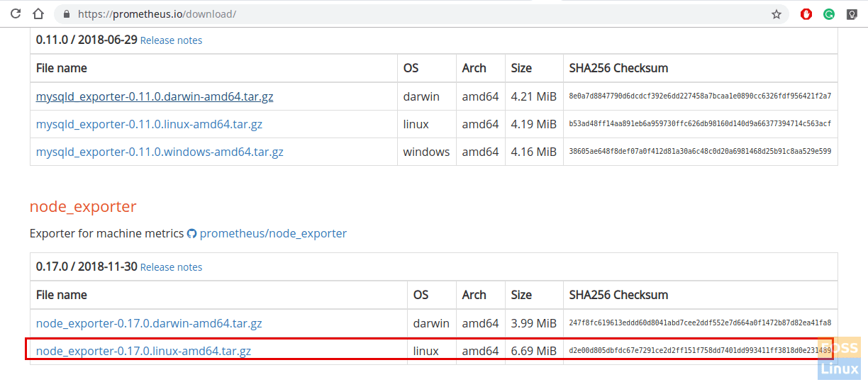868x387 pixels.
Task: Go to the browser home page icon
Action: click(x=38, y=13)
